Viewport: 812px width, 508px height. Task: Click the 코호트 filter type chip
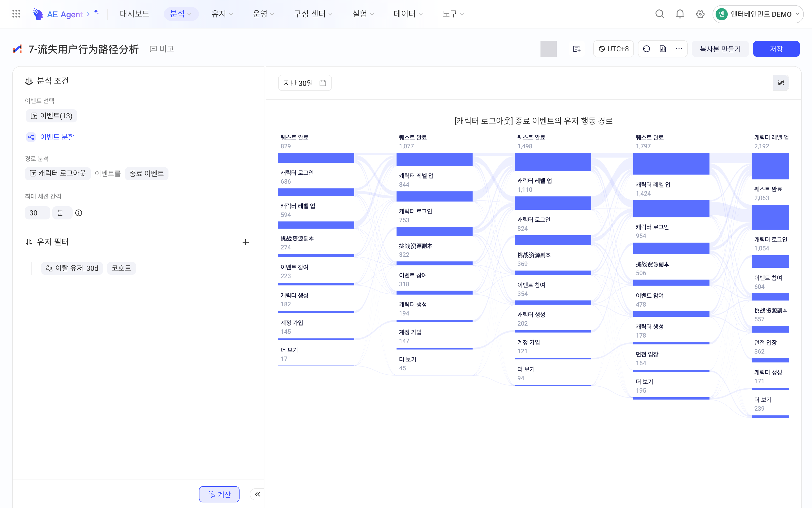(122, 268)
